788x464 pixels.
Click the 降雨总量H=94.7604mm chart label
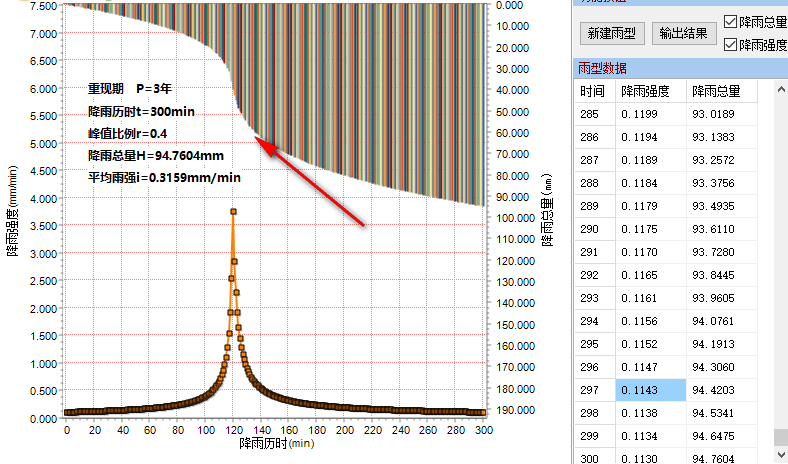[x=155, y=156]
